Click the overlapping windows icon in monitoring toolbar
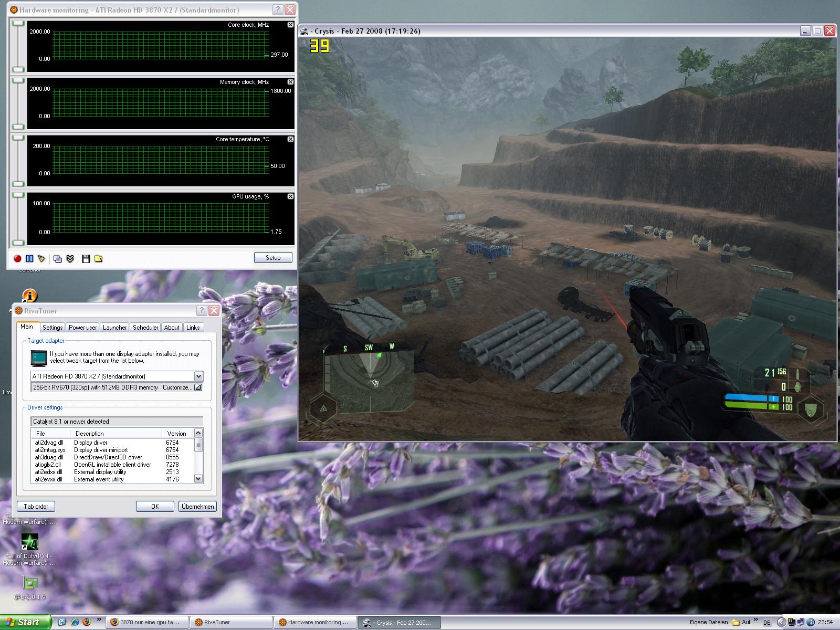The height and width of the screenshot is (630, 840). click(x=58, y=259)
